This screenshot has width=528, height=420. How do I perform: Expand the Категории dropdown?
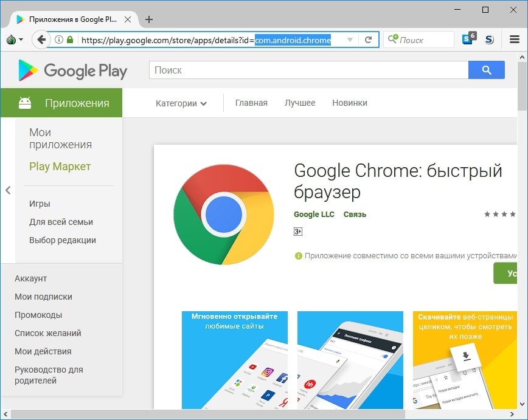click(x=181, y=103)
